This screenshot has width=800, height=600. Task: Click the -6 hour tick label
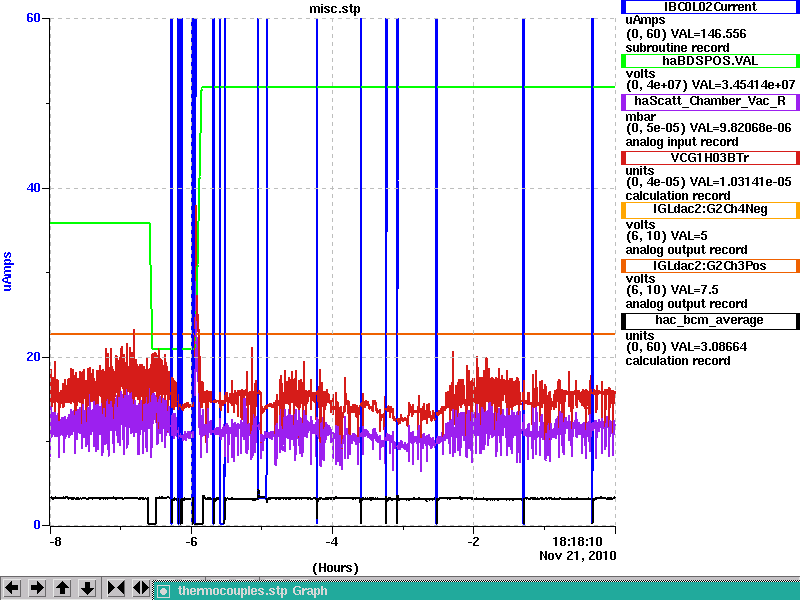[x=191, y=541]
